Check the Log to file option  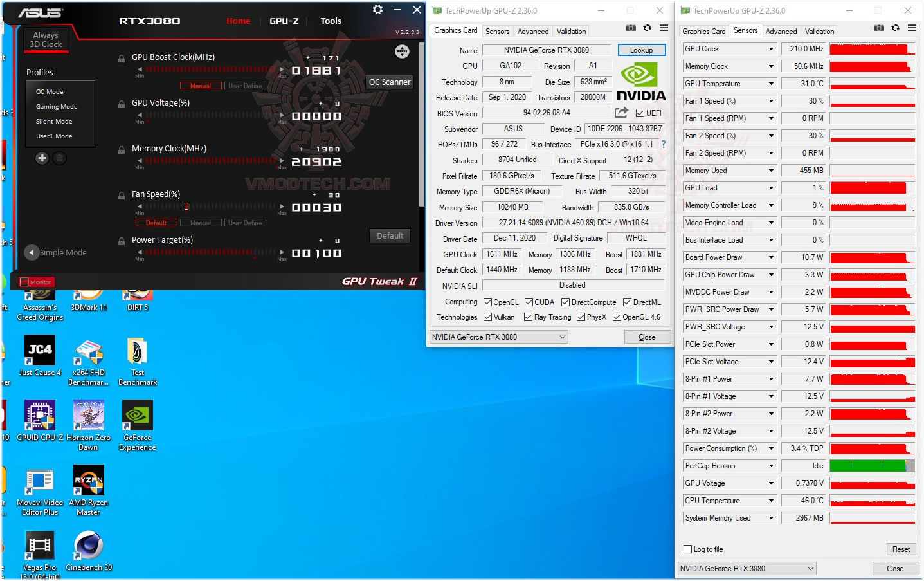[689, 549]
